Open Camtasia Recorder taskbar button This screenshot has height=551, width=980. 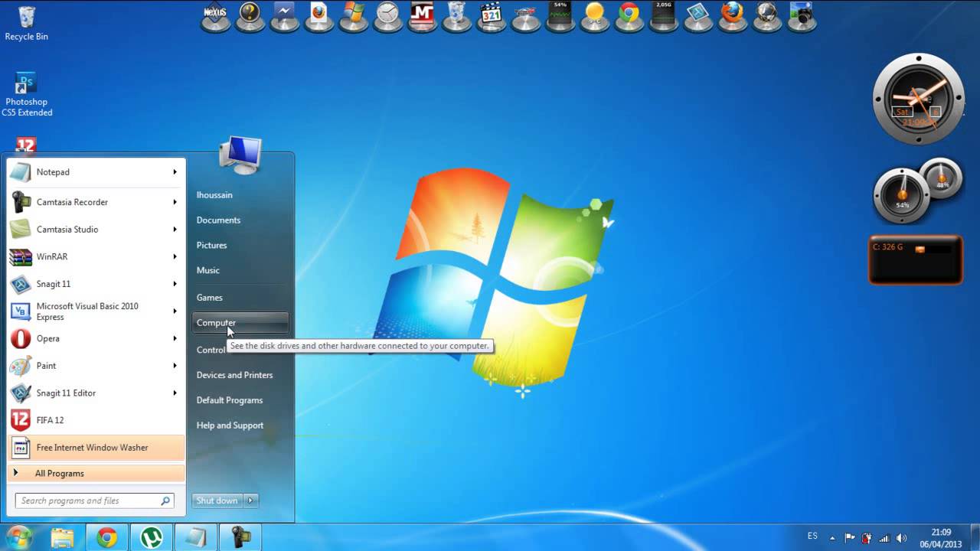[240, 537]
